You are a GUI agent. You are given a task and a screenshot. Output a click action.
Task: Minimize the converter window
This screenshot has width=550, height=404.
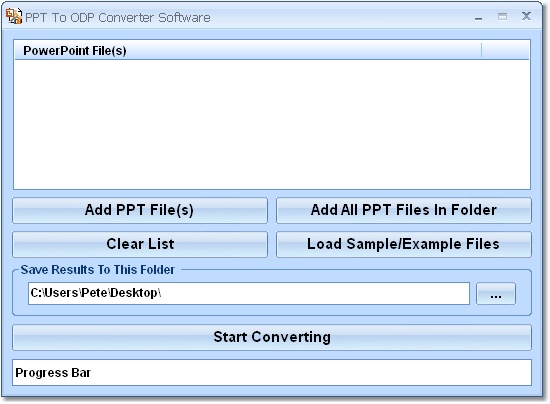click(478, 17)
